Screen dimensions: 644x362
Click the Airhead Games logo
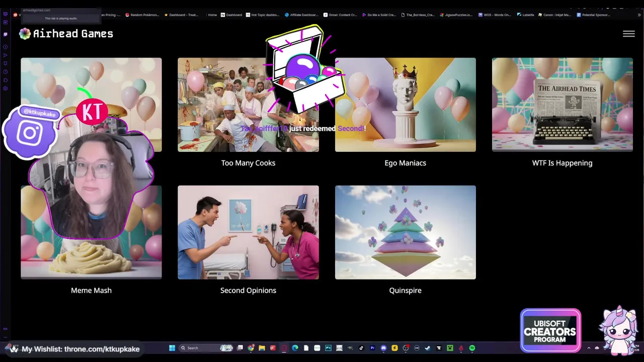66,34
